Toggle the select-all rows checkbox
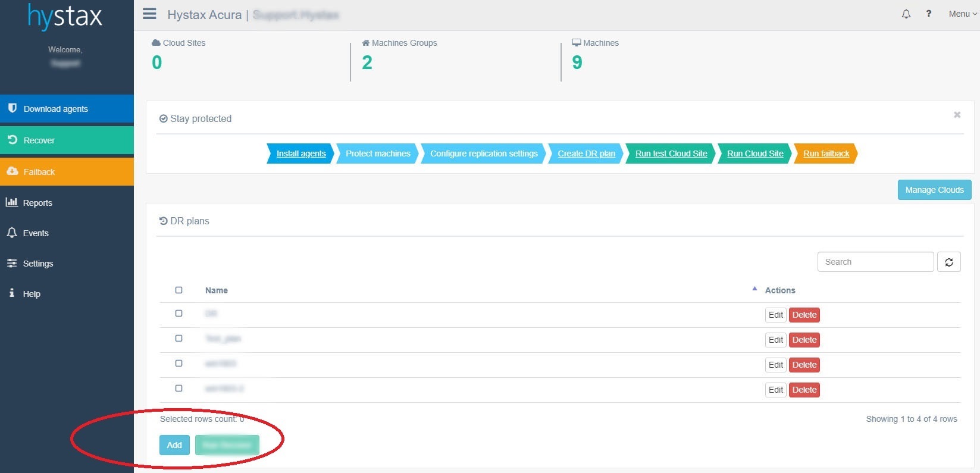The image size is (980, 473). (179, 290)
